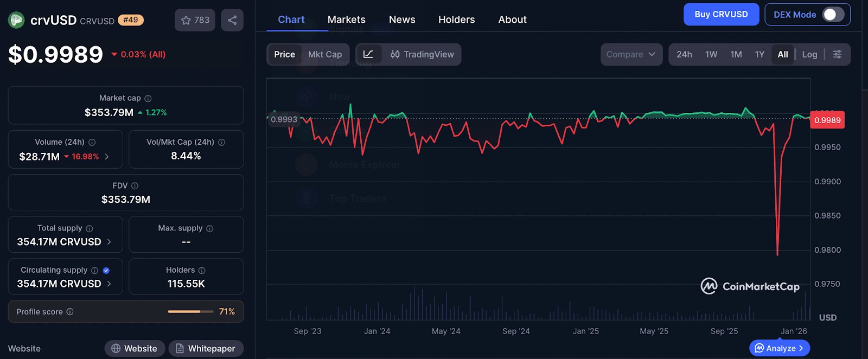Click the Analyze button
The width and height of the screenshot is (868, 359).
[780, 348]
